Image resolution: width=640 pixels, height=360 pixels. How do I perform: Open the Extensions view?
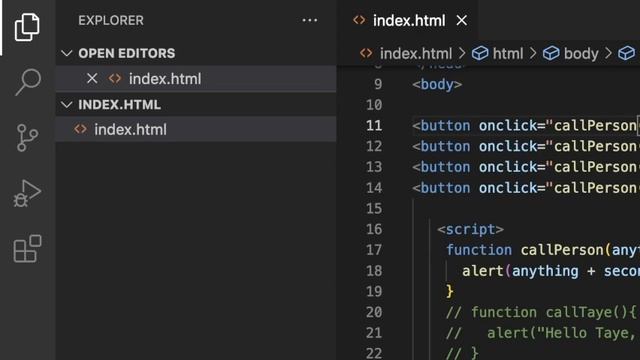27,249
